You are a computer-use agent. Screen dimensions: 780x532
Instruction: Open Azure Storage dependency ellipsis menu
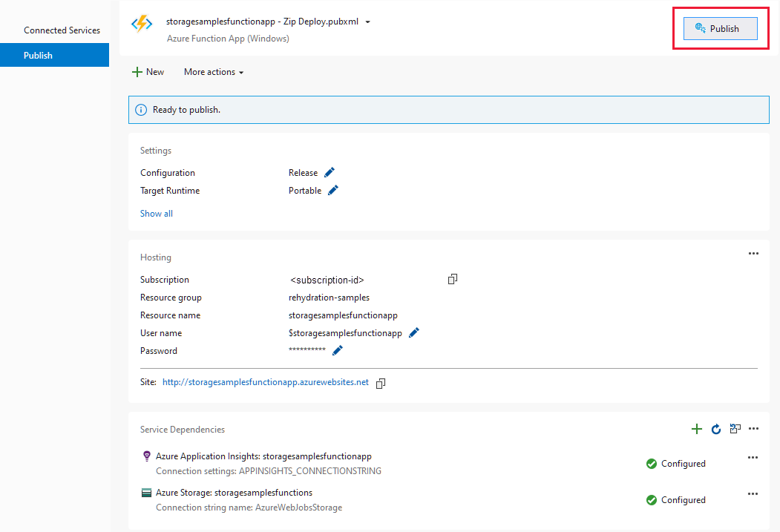(753, 493)
